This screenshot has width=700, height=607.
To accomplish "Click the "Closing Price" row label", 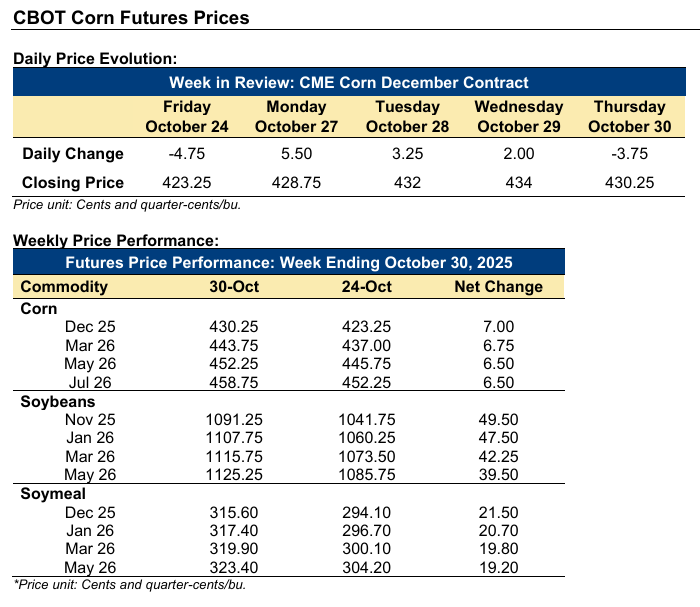I will [x=73, y=183].
